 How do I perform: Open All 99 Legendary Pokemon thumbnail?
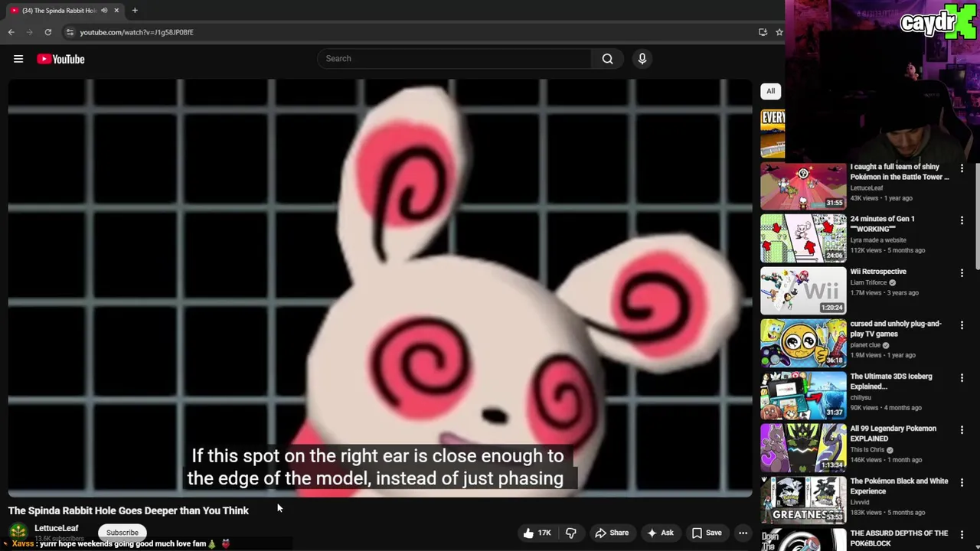pyautogui.click(x=803, y=448)
